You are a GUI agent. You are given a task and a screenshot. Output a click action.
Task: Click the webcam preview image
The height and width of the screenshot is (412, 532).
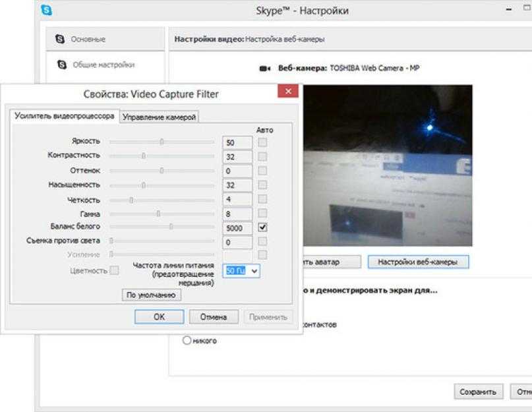point(388,165)
